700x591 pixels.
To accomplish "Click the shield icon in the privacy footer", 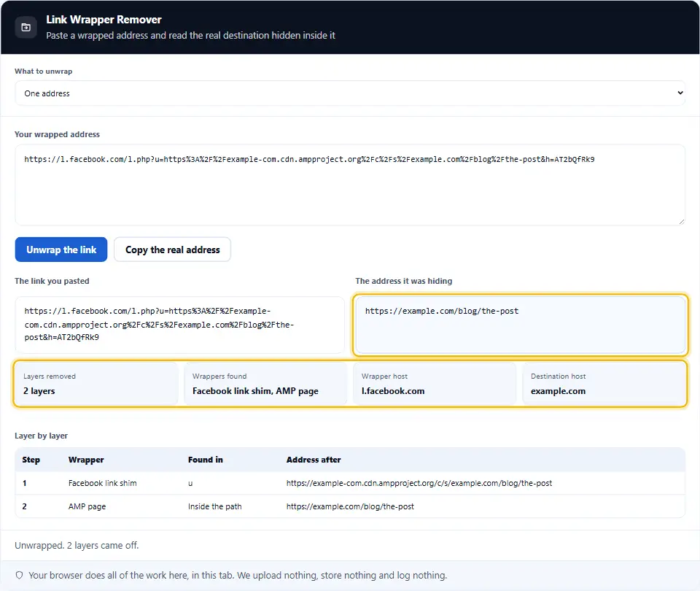I will 19,576.
